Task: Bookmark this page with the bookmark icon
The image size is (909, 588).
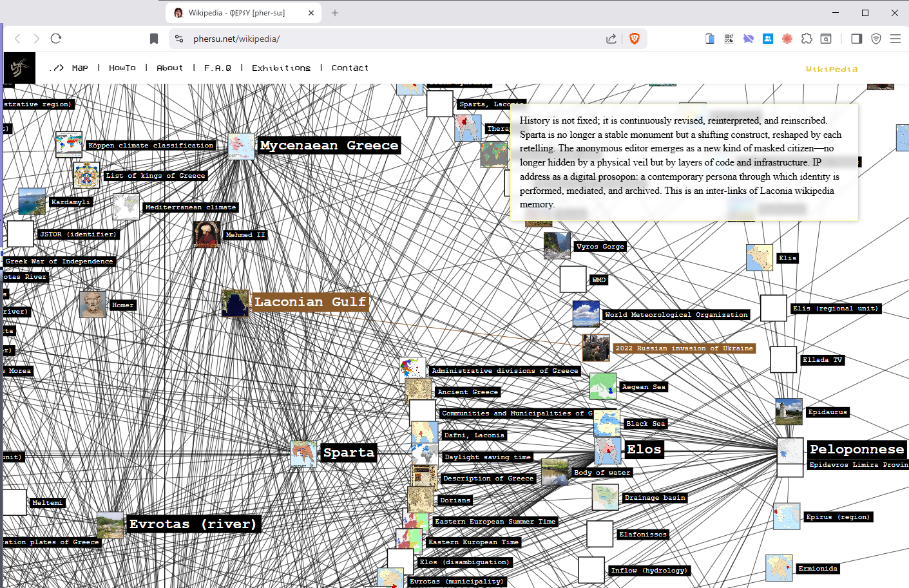Action: click(x=154, y=39)
